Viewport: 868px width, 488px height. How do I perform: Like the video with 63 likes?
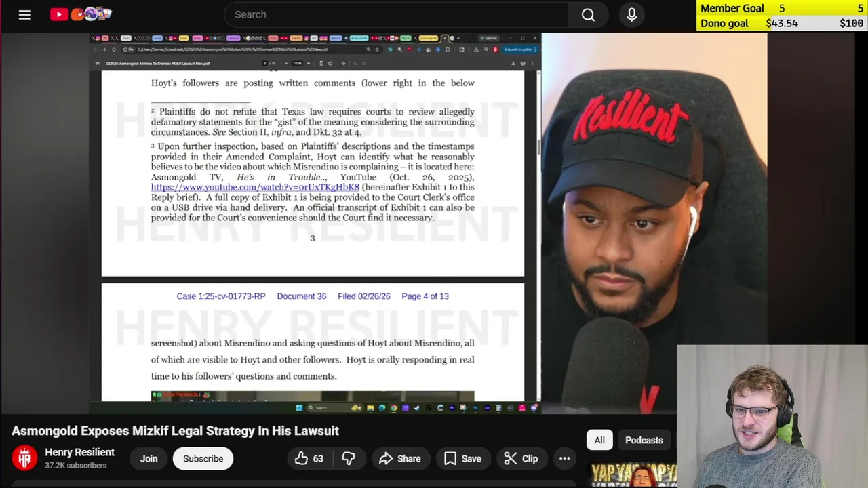pos(309,459)
